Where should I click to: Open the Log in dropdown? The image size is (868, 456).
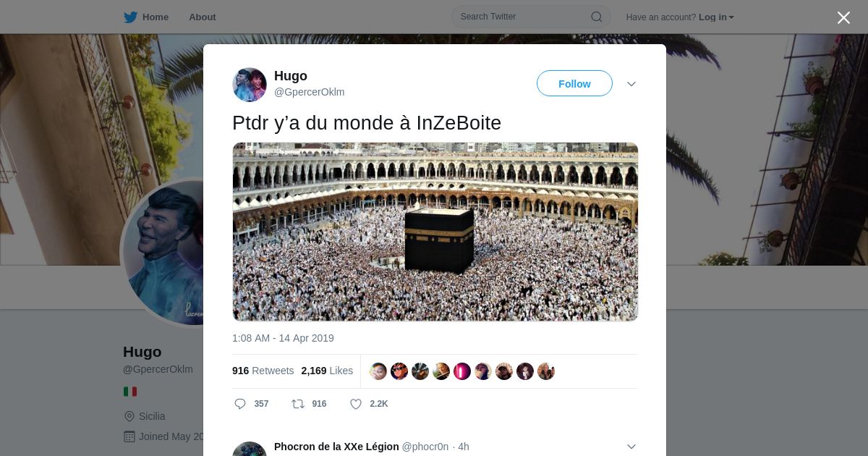(x=716, y=17)
